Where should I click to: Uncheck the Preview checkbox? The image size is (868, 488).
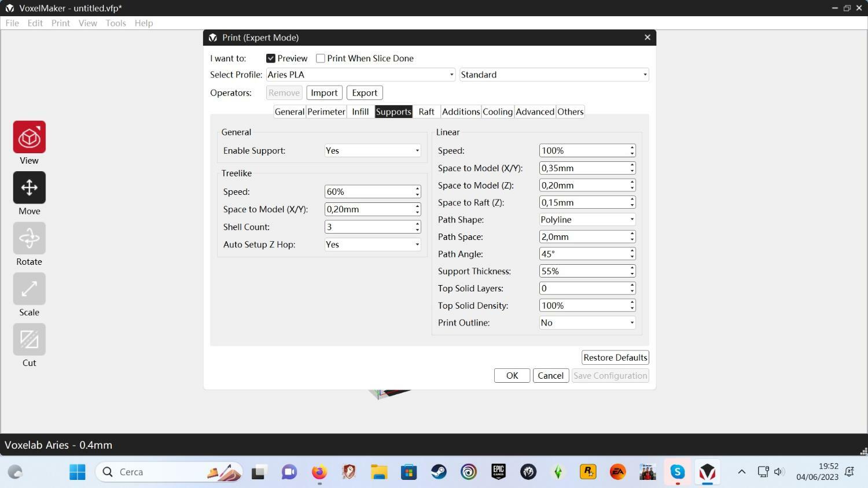click(x=271, y=58)
